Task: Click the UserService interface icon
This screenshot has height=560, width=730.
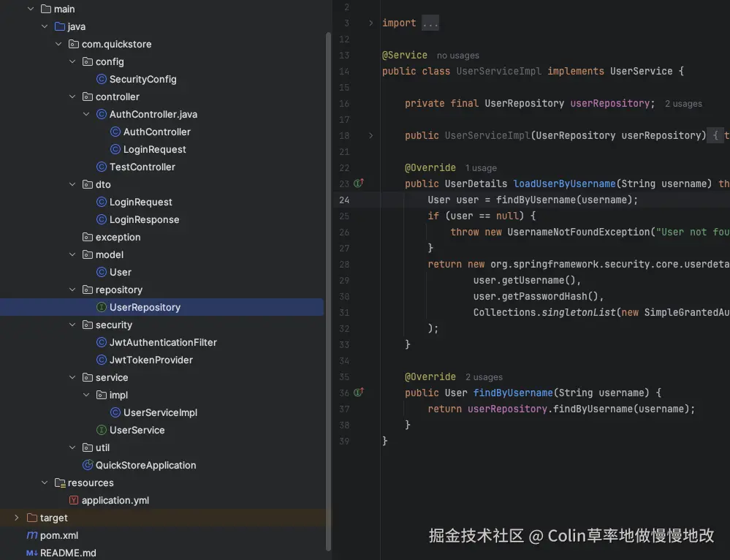Action: pyautogui.click(x=102, y=430)
